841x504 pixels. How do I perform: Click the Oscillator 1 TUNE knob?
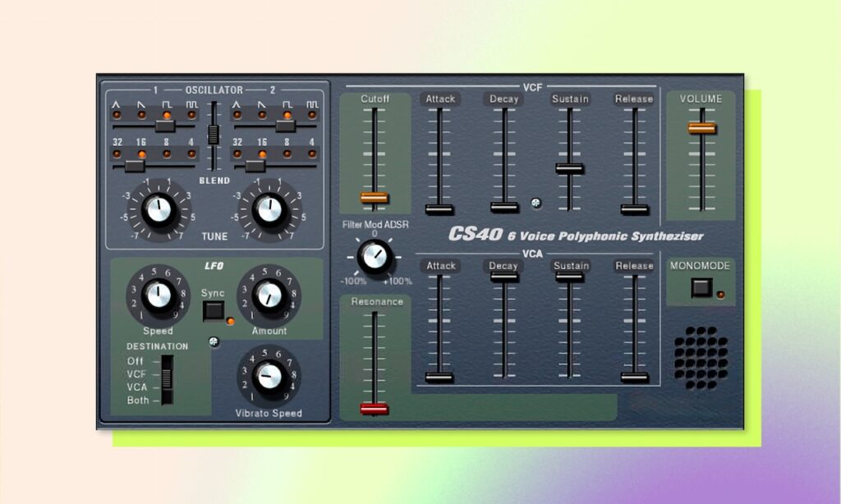(159, 209)
